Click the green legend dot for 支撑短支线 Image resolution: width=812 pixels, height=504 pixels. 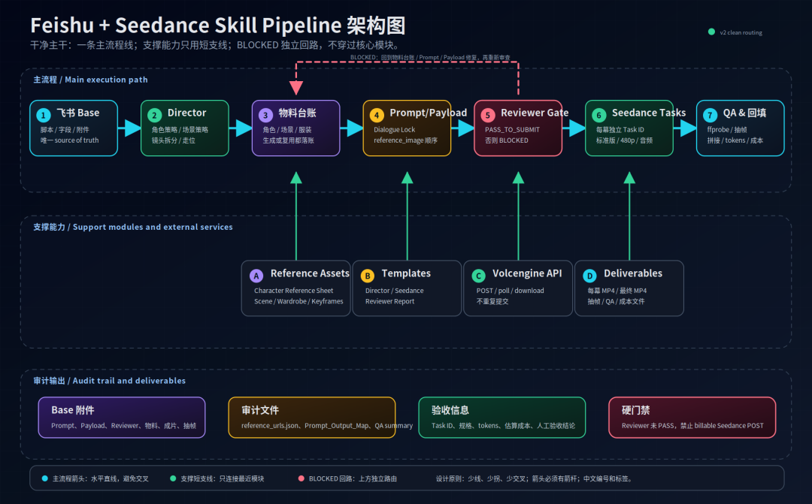click(x=173, y=478)
